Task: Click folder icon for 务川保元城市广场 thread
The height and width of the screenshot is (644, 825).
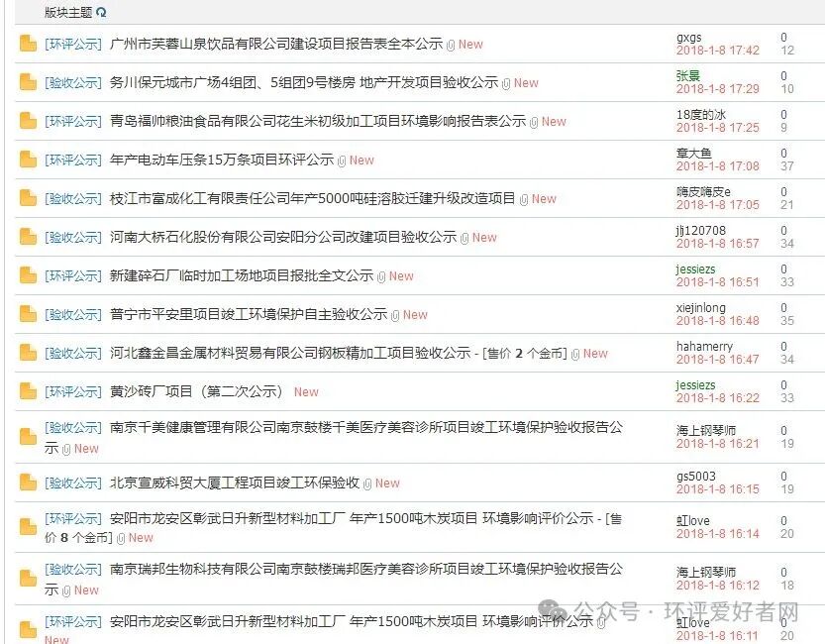Action: point(28,82)
